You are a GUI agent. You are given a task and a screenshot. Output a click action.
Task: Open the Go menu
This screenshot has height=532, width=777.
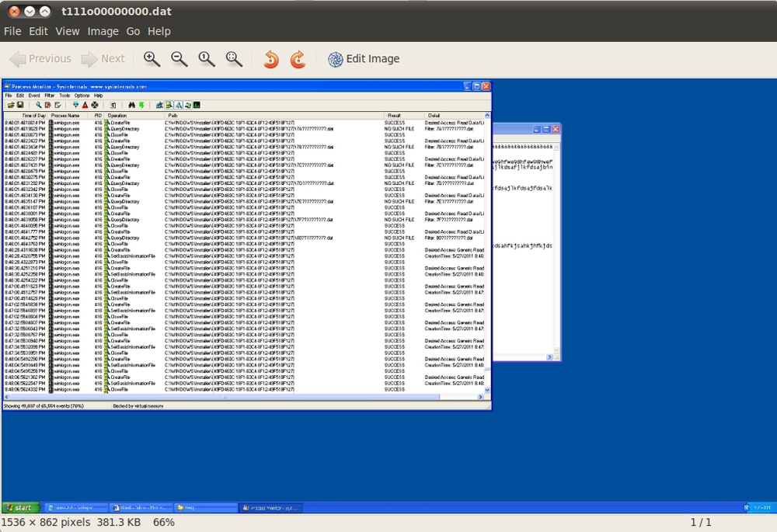coord(133,31)
